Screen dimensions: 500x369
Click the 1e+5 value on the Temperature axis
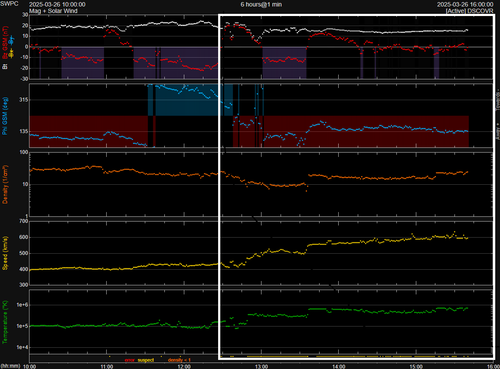22,326
